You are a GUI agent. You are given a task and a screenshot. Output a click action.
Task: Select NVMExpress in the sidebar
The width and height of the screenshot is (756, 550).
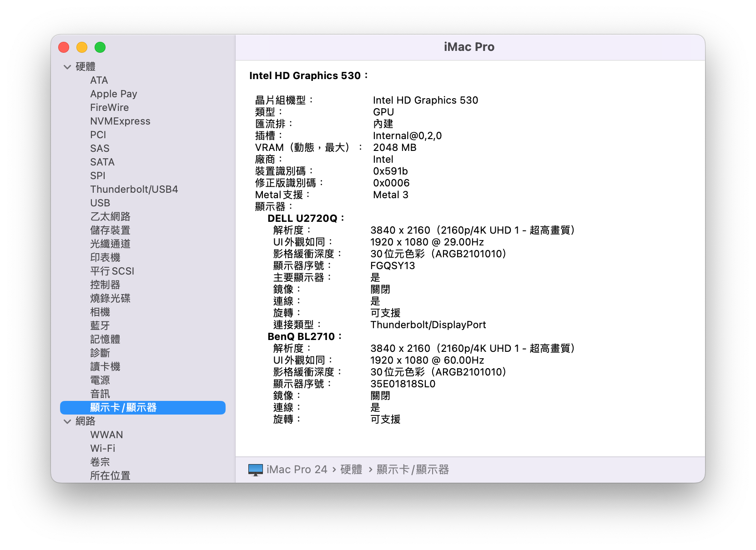click(121, 121)
